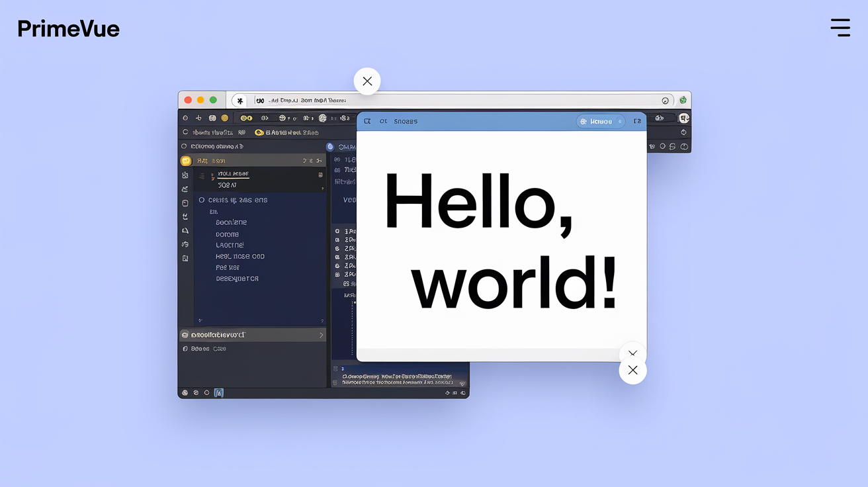Select the yellow folder icon in highlighted sidebar row

pos(186,161)
